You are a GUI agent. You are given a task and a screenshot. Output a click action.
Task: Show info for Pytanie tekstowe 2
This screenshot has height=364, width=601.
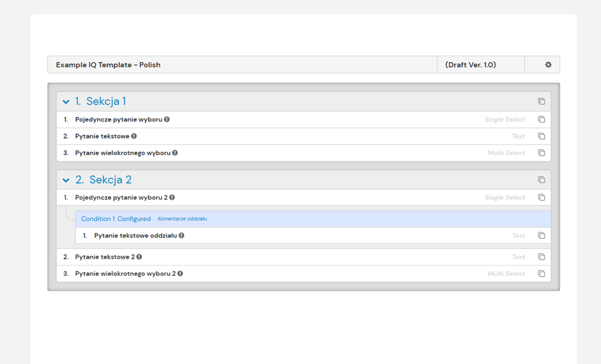click(x=139, y=257)
